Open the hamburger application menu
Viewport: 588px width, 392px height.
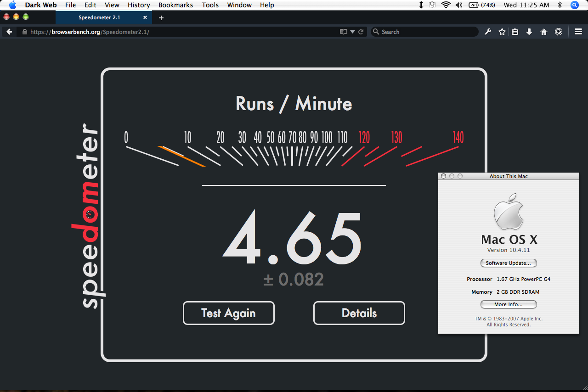(x=578, y=32)
